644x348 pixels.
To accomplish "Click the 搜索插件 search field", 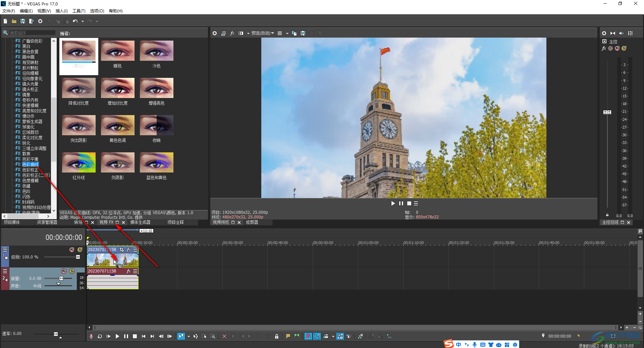I will click(x=32, y=33).
